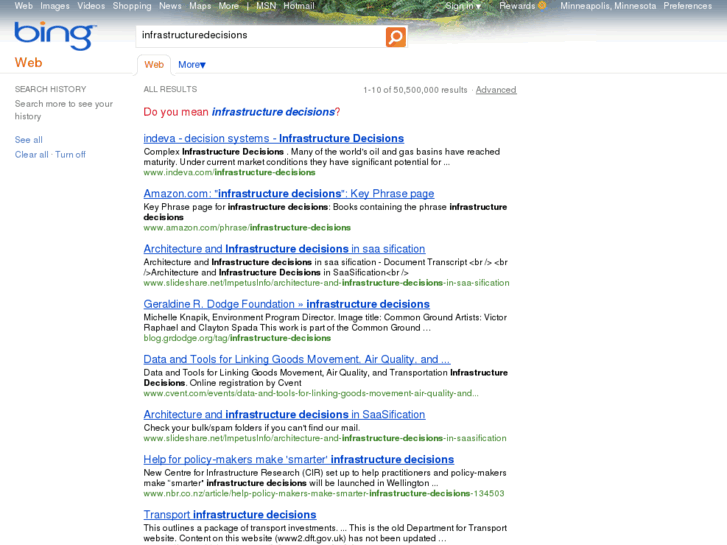The width and height of the screenshot is (727, 545).
Task: Click the slideshare URL ending in-saa-sification
Action: tap(326, 283)
